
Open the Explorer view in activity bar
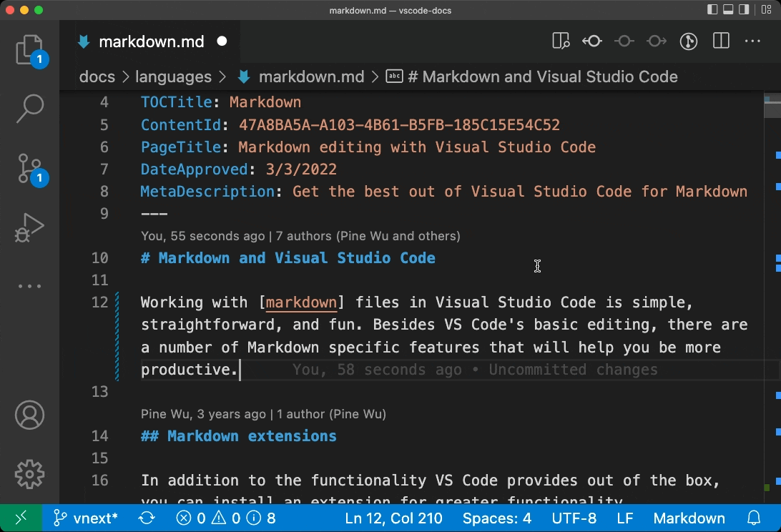[29, 50]
